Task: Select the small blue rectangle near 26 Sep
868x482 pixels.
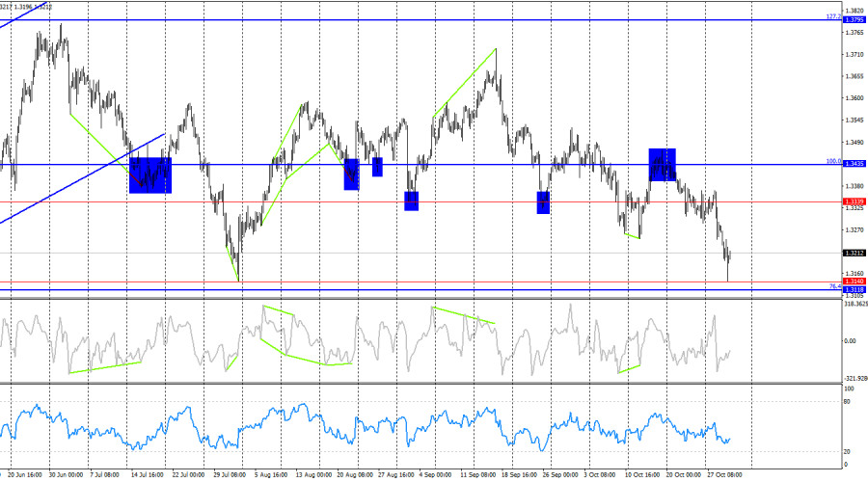Action: click(x=543, y=202)
